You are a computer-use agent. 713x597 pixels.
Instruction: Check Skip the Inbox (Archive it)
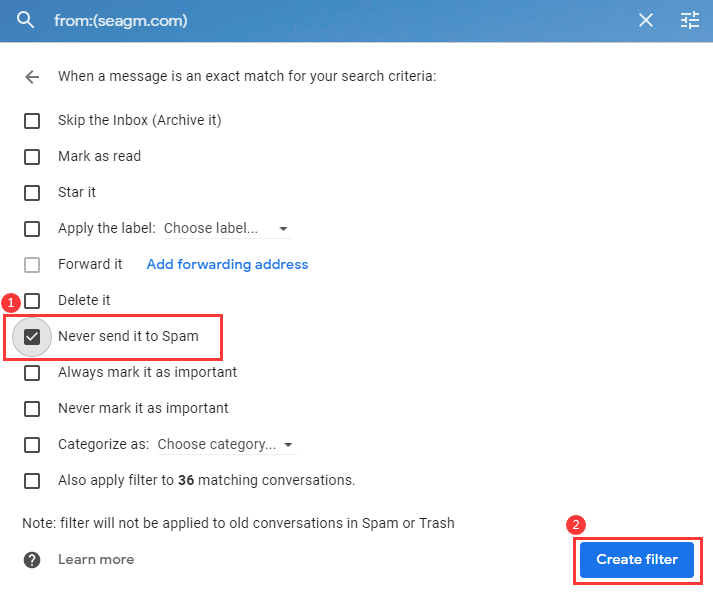(32, 121)
